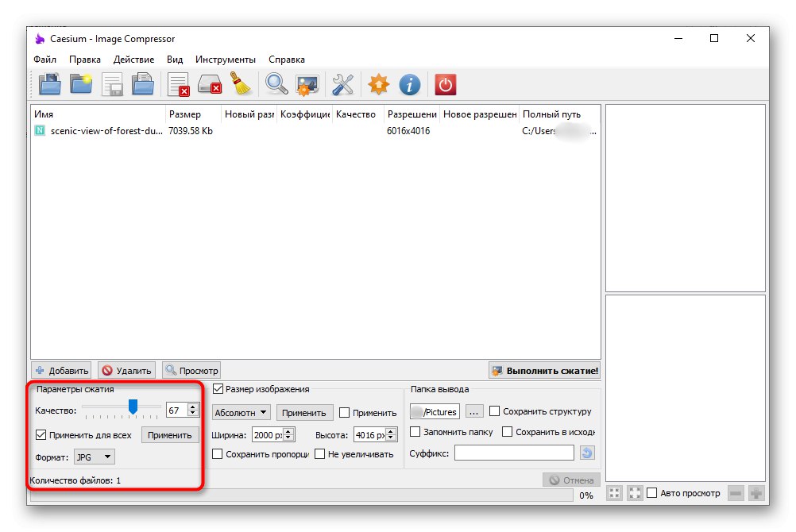Enable Не увеличивать checkbox
Image resolution: width=796 pixels, height=532 pixels.
coord(320,454)
